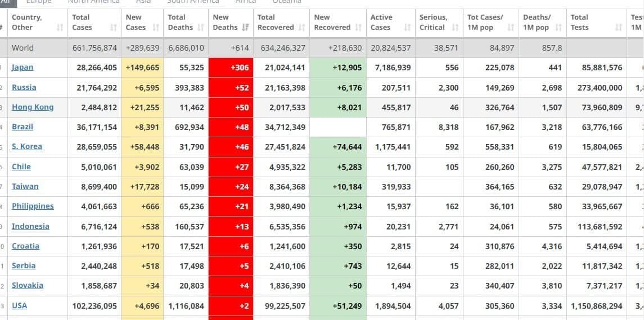The height and width of the screenshot is (320, 644).
Task: Sort by Total Deaths column arrows
Action: (200, 28)
